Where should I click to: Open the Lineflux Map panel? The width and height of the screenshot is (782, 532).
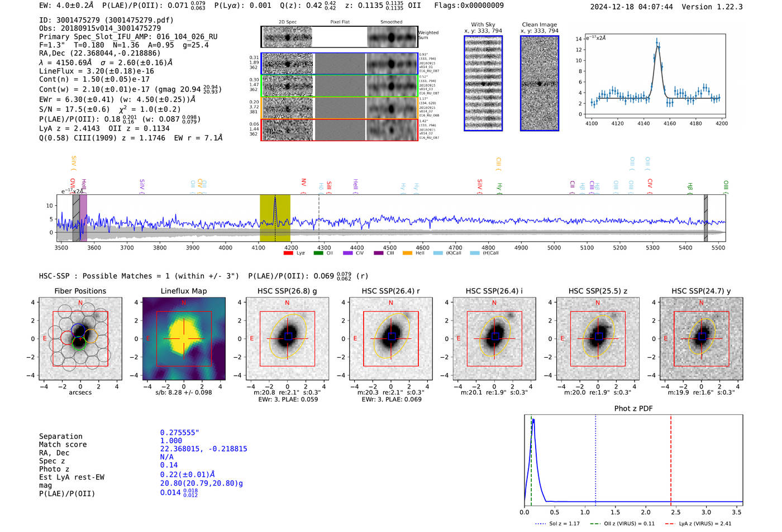coord(184,339)
